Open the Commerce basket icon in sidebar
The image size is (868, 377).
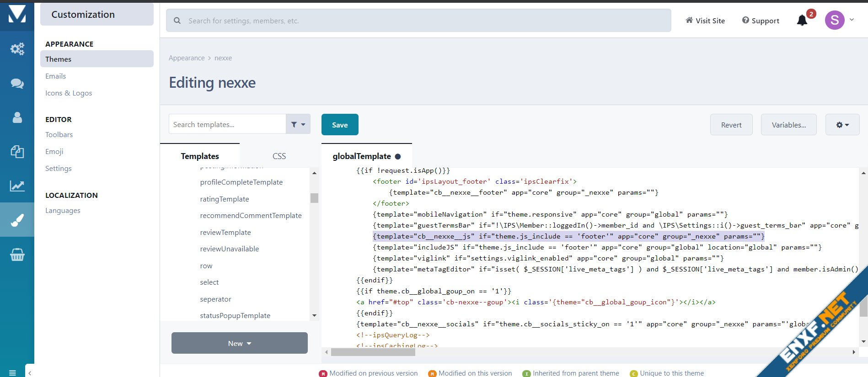(x=17, y=255)
